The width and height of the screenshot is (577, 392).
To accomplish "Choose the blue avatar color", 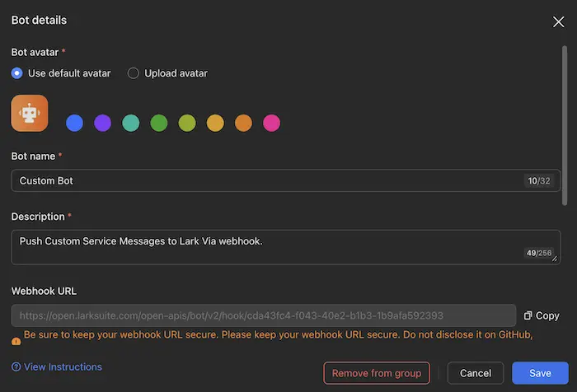I will click(74, 123).
